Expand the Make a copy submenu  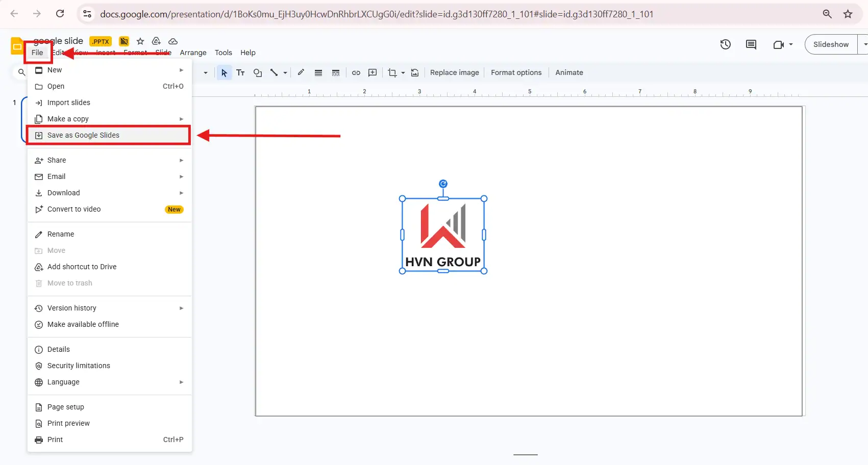[x=109, y=119]
